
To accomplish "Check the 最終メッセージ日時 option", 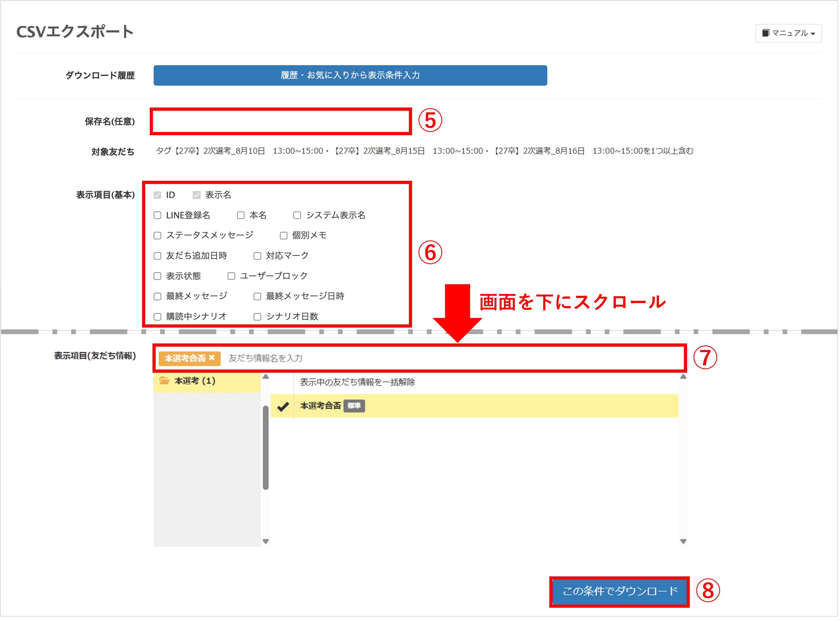I will pos(257,296).
